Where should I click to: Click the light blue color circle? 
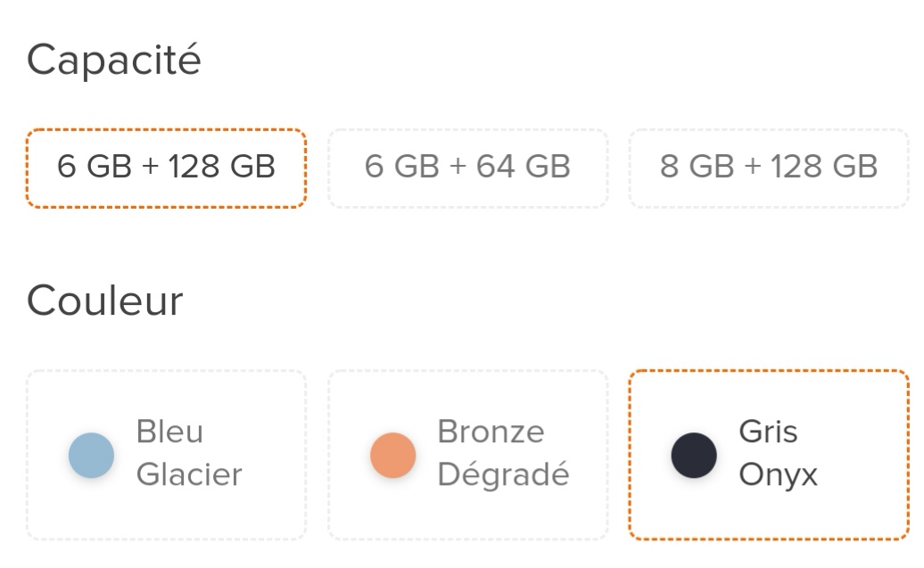tap(91, 455)
